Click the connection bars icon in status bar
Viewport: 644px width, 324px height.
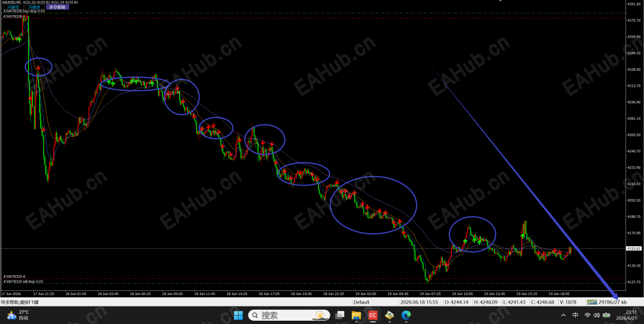(x=592, y=302)
